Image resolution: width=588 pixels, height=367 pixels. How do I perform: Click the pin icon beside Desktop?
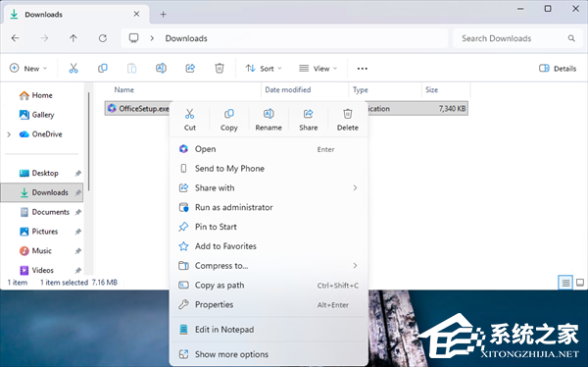click(x=78, y=173)
